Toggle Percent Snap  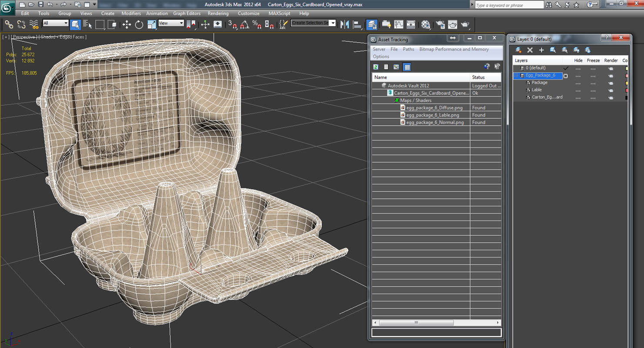tap(257, 24)
